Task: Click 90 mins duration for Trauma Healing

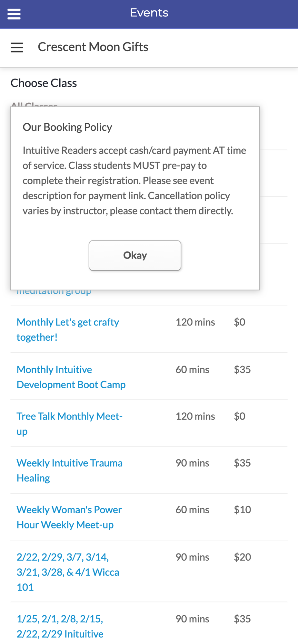Action: click(x=192, y=463)
